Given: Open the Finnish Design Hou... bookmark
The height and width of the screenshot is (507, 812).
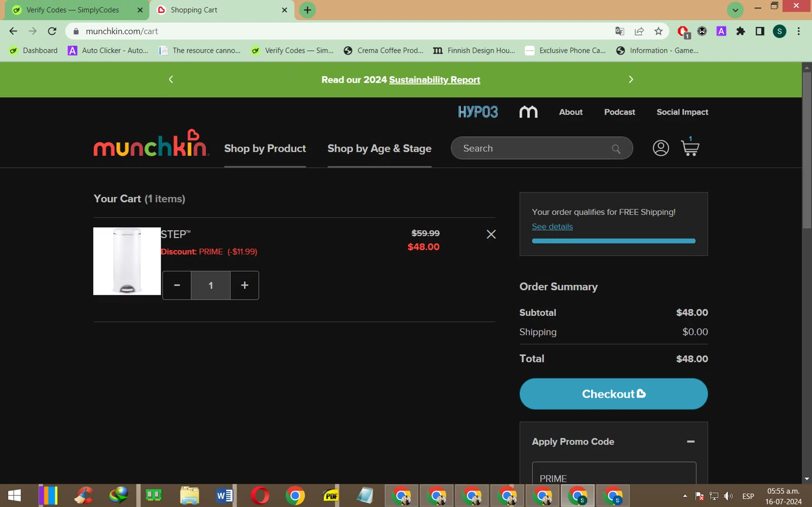Looking at the screenshot, I should click(x=474, y=50).
